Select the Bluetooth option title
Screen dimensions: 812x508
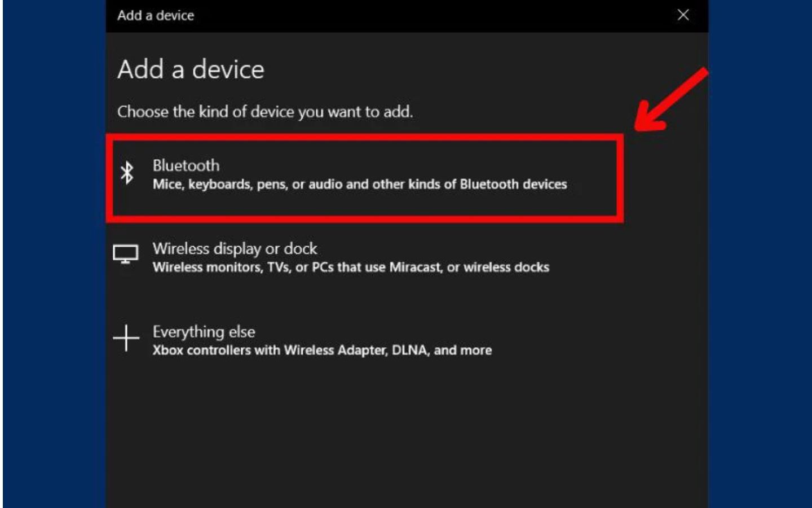click(x=186, y=165)
